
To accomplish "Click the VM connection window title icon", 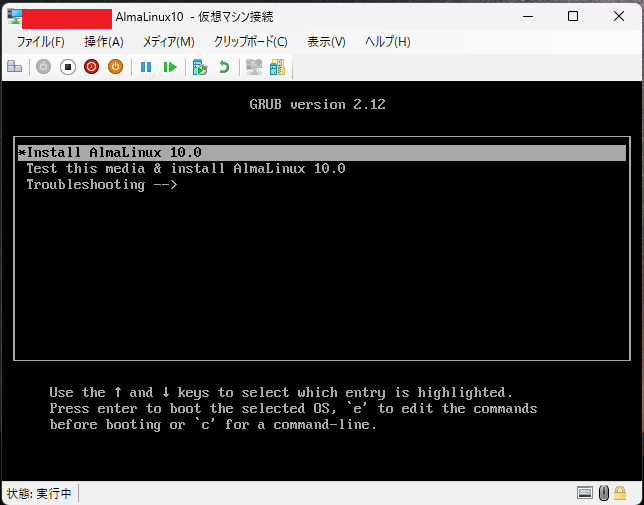I will click(14, 16).
